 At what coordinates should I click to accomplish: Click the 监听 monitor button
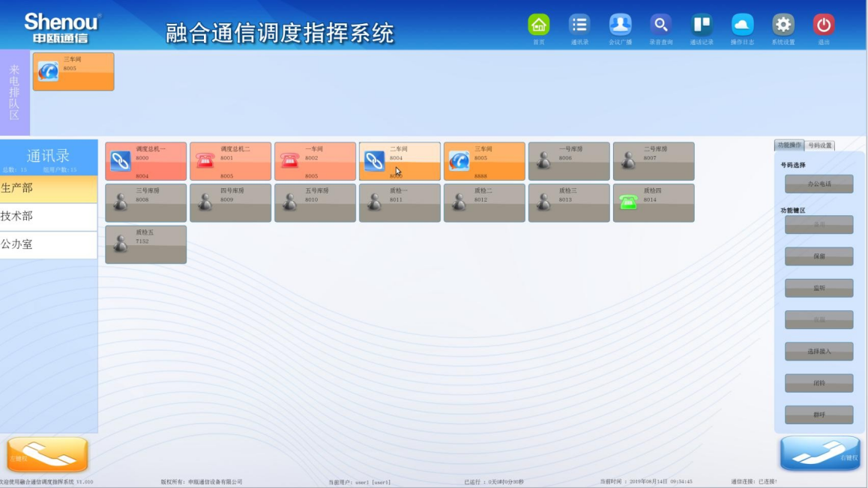click(x=819, y=288)
